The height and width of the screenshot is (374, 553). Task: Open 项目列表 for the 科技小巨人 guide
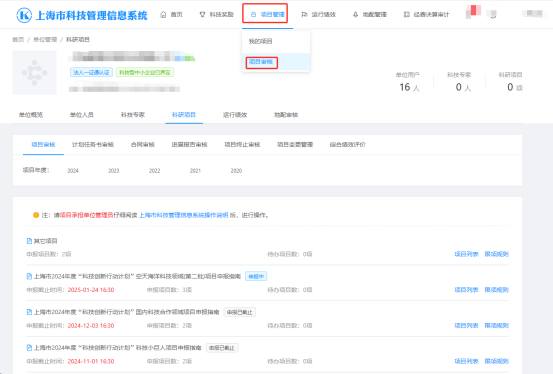[466, 361]
